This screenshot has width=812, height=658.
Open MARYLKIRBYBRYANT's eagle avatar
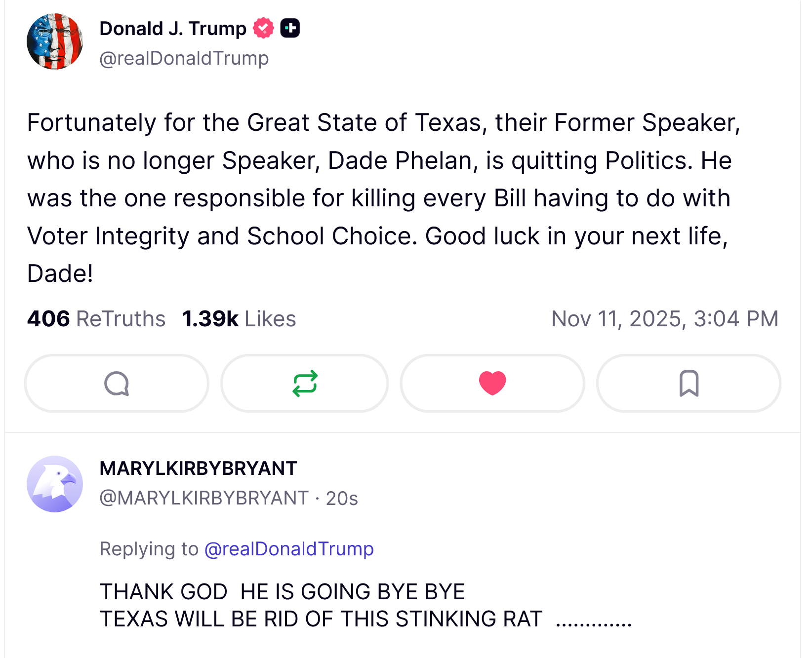coord(55,484)
